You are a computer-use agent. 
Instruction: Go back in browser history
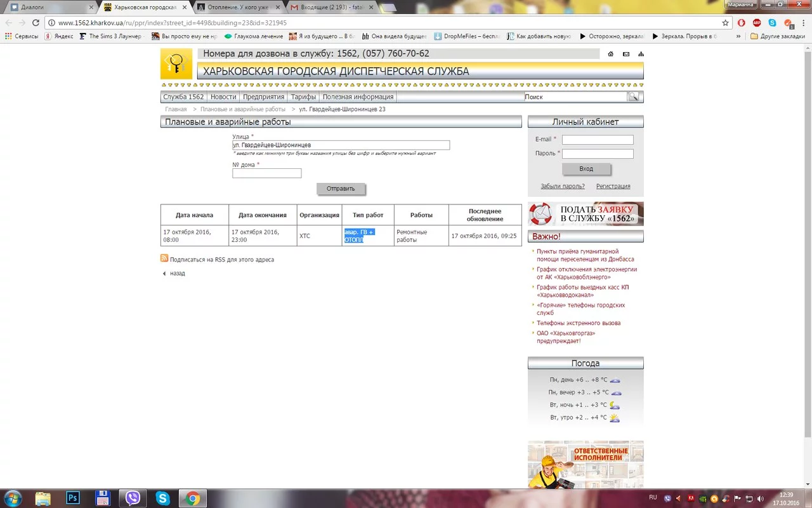pos(8,22)
